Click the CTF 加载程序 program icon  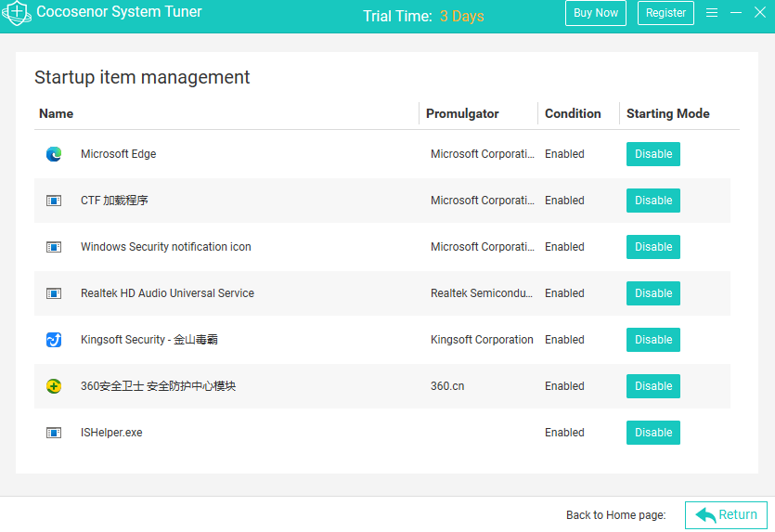point(54,201)
